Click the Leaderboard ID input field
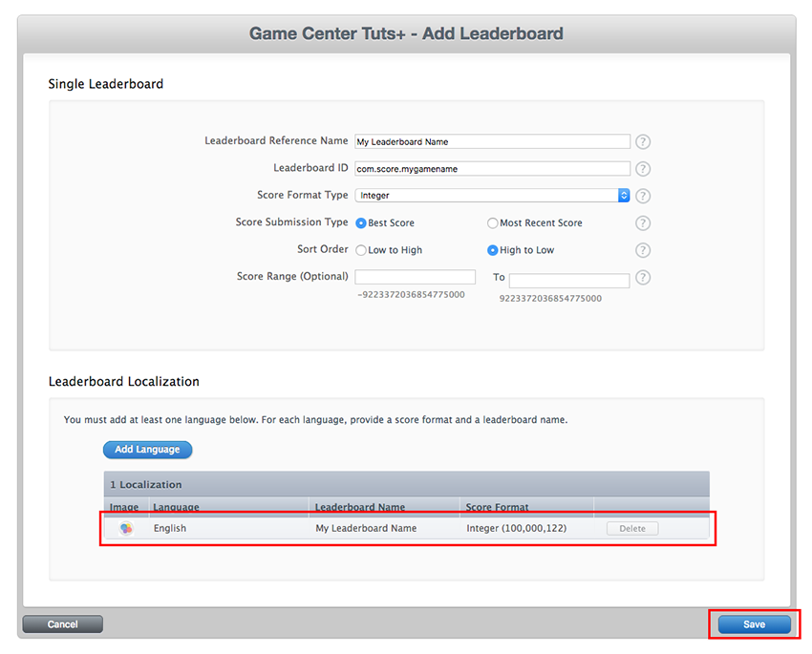Viewport: 812px width, 654px height. tap(492, 169)
